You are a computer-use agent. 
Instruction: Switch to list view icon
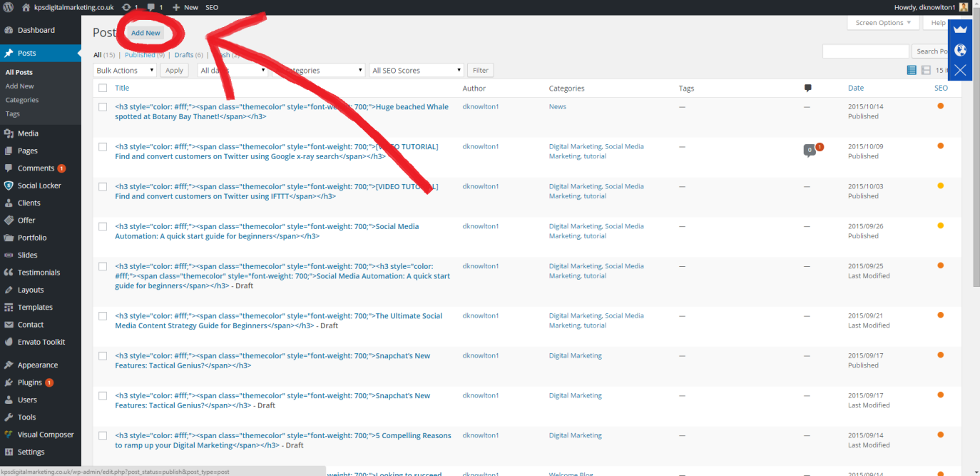pos(912,70)
